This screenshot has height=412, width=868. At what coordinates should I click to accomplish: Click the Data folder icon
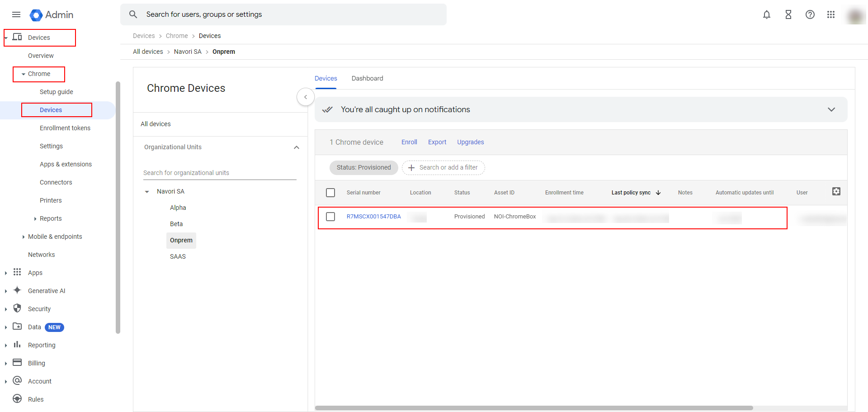tap(17, 326)
